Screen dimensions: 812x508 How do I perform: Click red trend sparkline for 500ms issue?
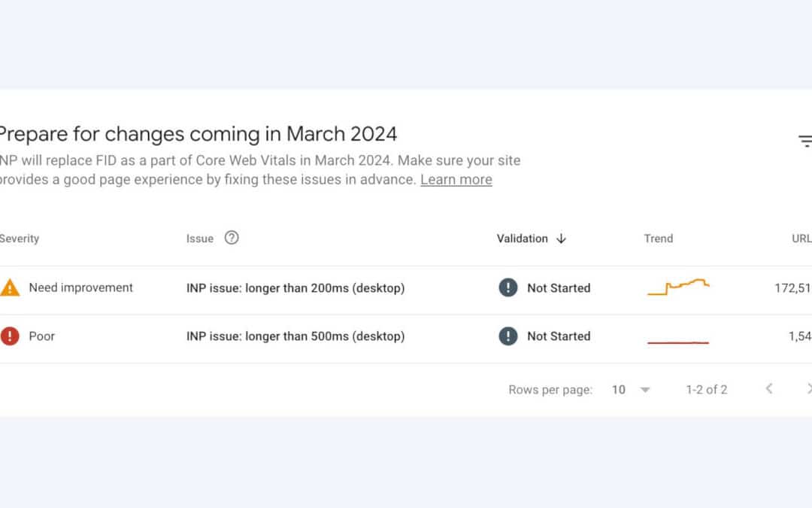click(x=678, y=342)
